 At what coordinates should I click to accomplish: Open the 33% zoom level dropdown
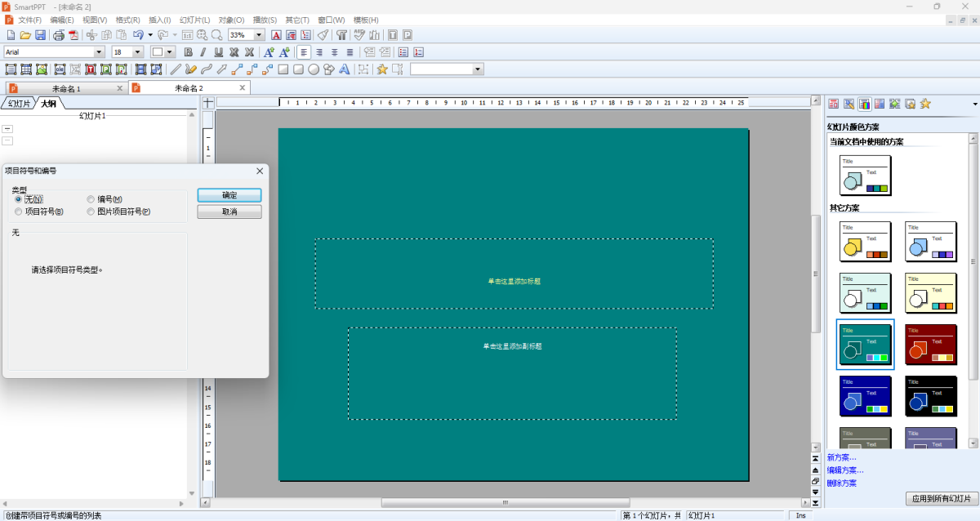[x=258, y=35]
